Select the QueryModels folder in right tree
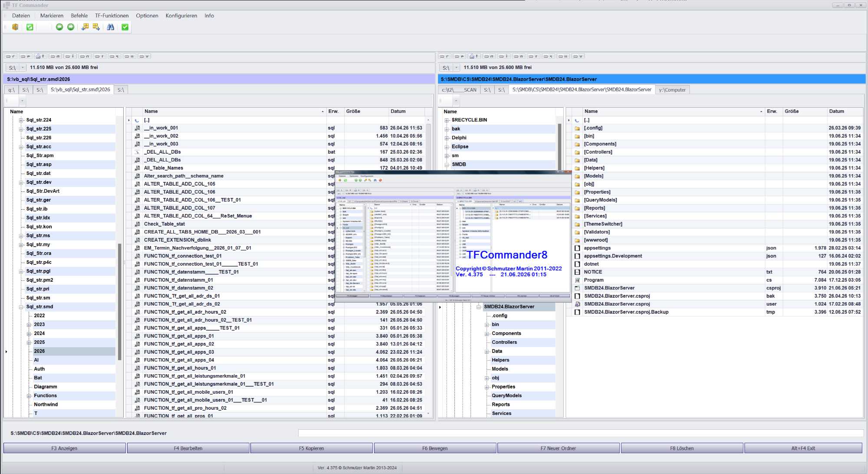Screen dimensions: 868x474 (506, 396)
